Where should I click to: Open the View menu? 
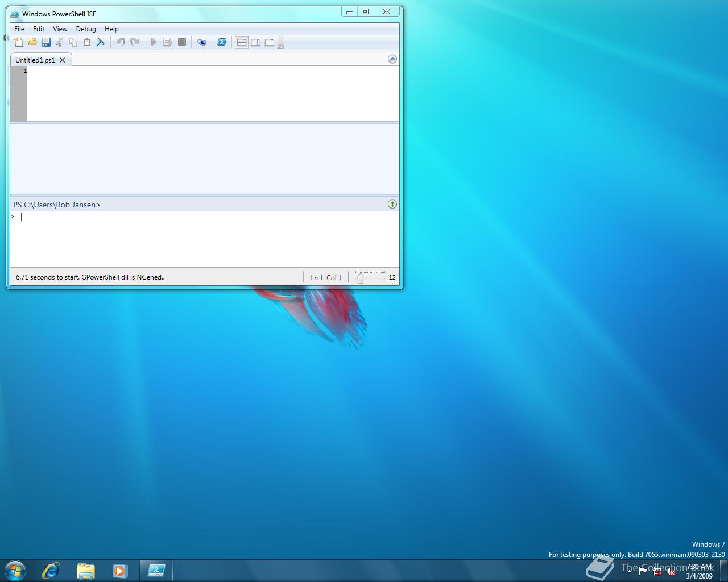(60, 29)
